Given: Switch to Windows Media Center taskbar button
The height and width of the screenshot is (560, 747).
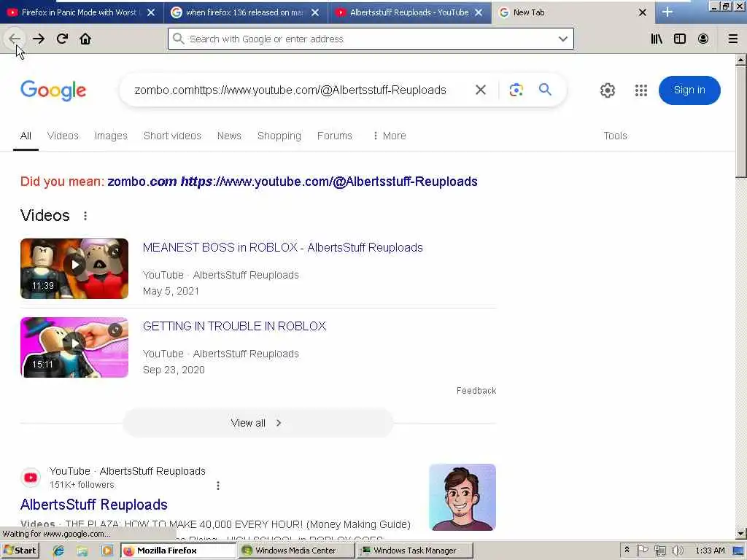Looking at the screenshot, I should 296,551.
